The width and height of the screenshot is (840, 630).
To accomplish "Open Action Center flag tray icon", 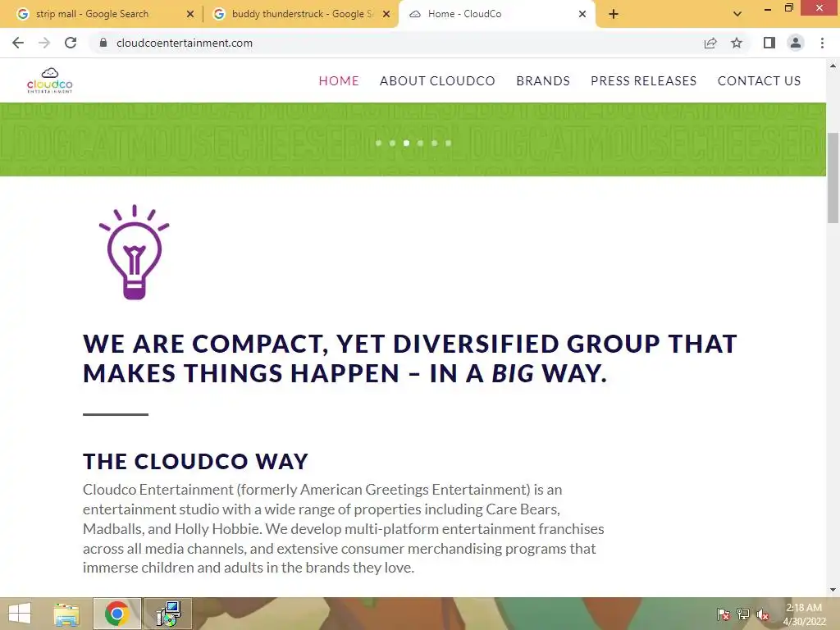I will [x=724, y=614].
